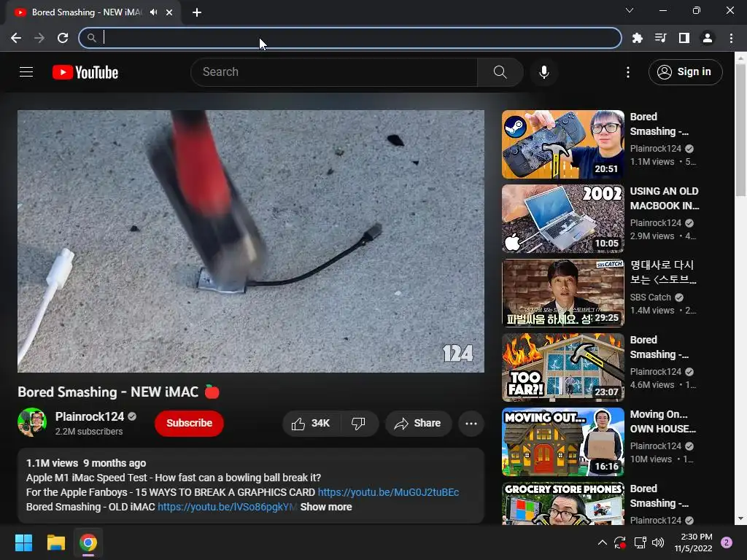Image resolution: width=747 pixels, height=560 pixels.
Task: Open MOVING OUT thumbnail 16:16
Action: 562,441
